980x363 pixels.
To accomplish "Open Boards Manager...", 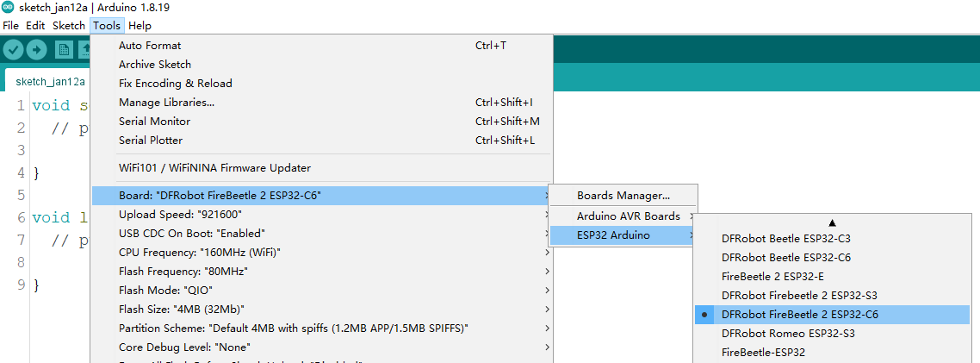I will click(x=623, y=196).
